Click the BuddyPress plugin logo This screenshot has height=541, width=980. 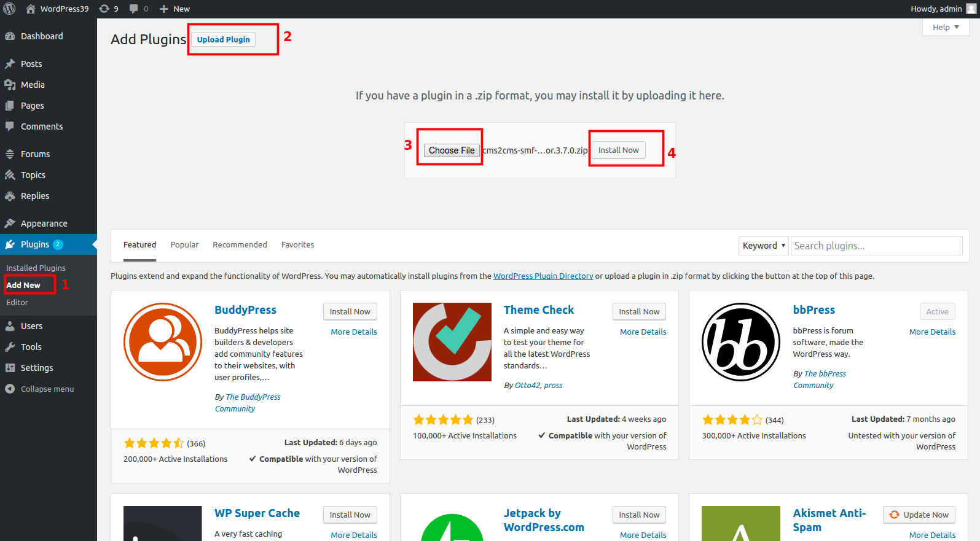[163, 342]
